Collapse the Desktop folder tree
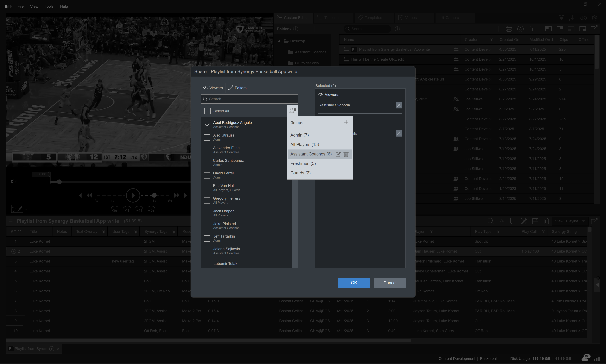Screen dimensions: 606x364 (x=279, y=41)
